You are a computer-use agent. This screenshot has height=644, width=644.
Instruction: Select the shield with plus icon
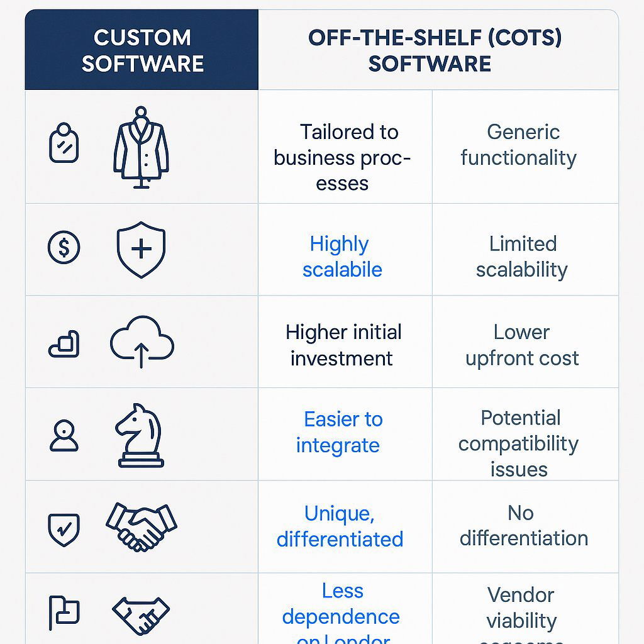tap(141, 249)
